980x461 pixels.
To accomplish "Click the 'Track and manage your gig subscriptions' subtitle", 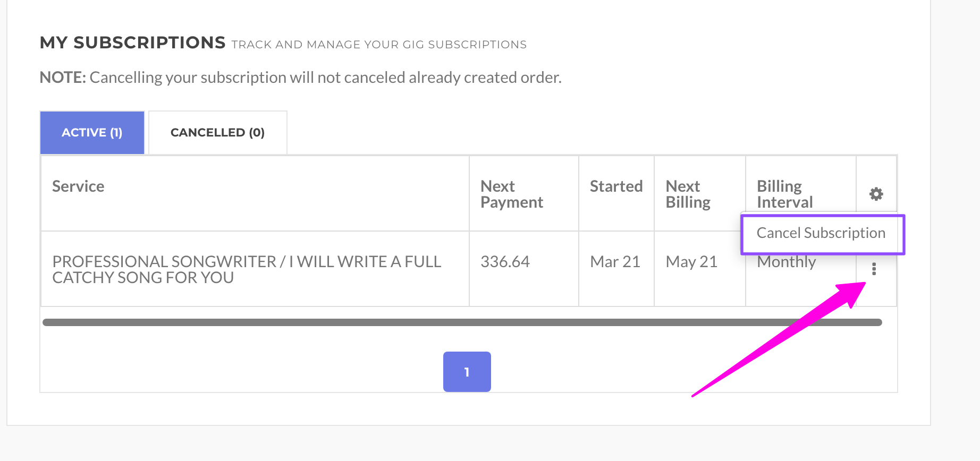I will (379, 45).
